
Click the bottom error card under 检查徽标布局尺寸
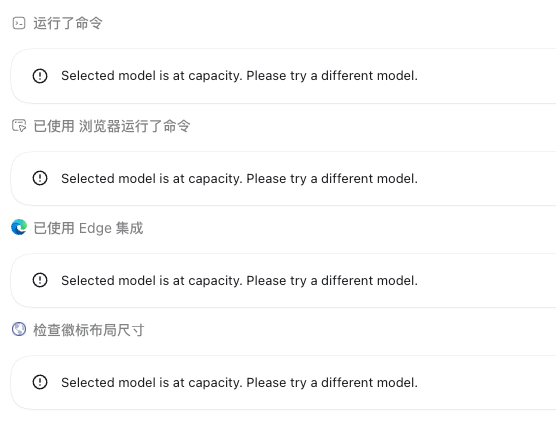click(x=283, y=383)
